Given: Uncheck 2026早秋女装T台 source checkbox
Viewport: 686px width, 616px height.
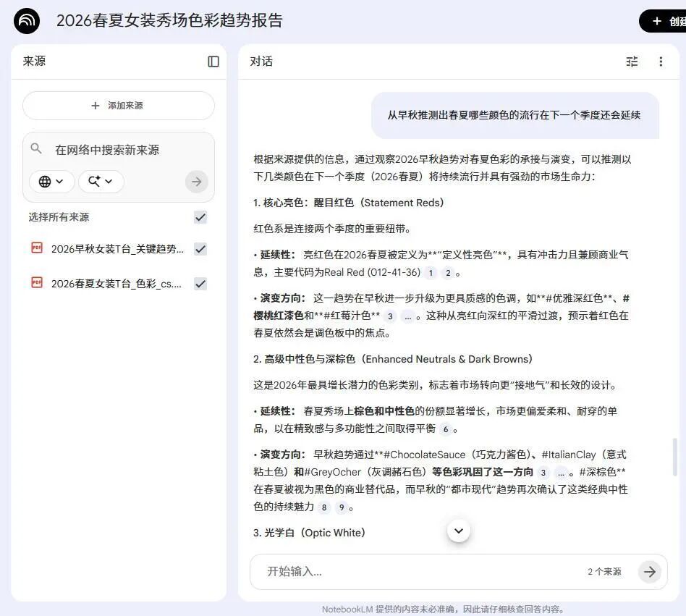Looking at the screenshot, I should pyautogui.click(x=200, y=249).
